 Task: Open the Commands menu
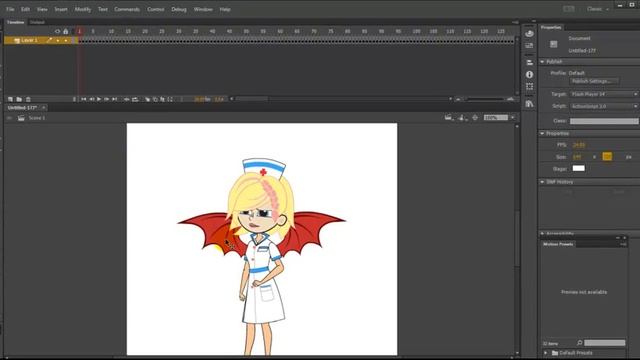127,9
